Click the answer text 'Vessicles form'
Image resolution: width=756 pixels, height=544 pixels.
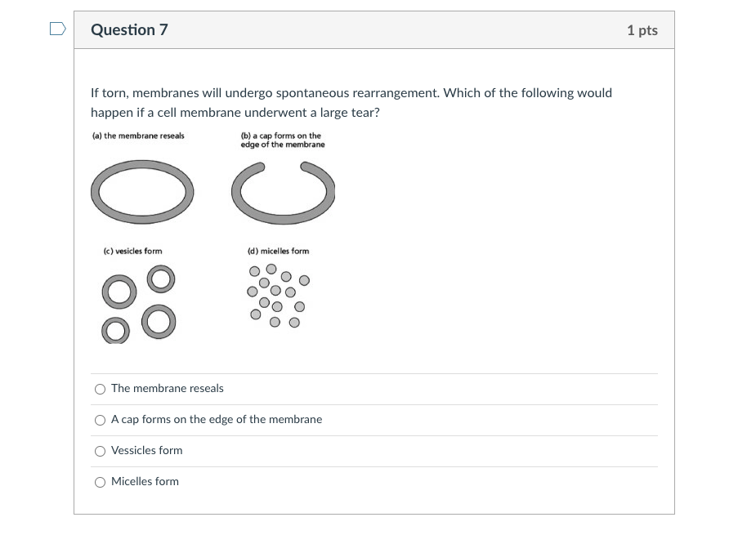click(147, 451)
